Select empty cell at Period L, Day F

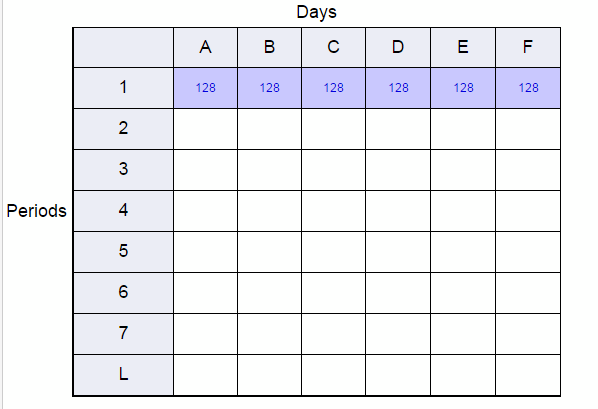pos(528,375)
